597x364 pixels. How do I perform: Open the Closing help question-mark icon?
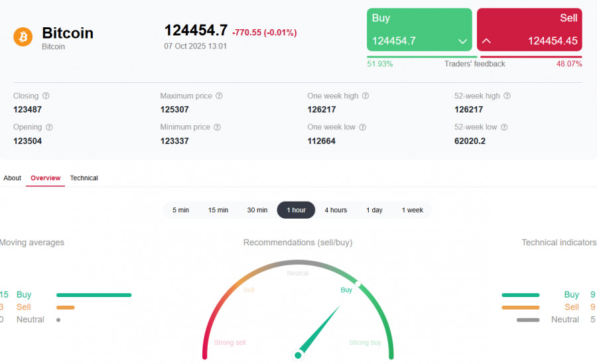pos(46,96)
